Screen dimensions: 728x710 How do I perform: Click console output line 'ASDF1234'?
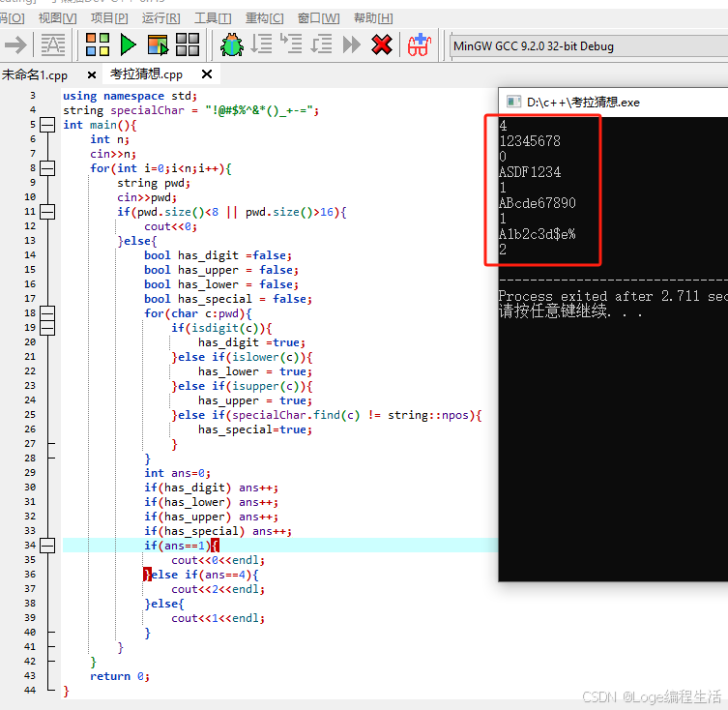click(530, 172)
